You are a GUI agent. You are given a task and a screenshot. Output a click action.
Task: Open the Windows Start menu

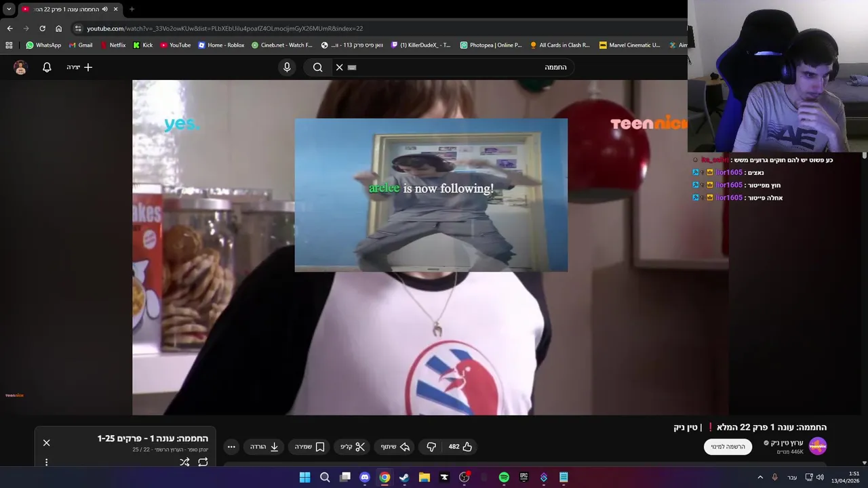pos(305,477)
